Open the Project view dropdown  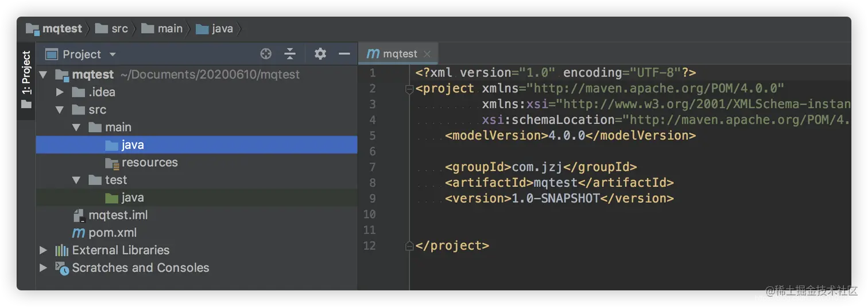coord(113,55)
